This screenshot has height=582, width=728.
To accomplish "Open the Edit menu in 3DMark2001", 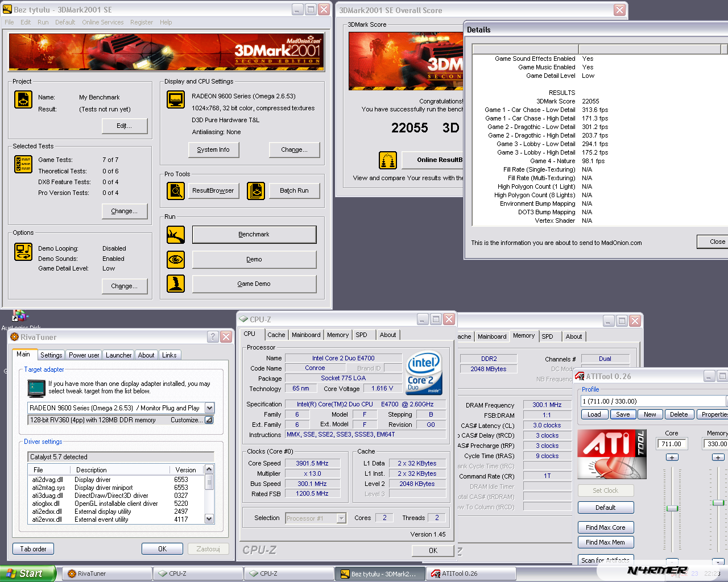I will (x=26, y=22).
